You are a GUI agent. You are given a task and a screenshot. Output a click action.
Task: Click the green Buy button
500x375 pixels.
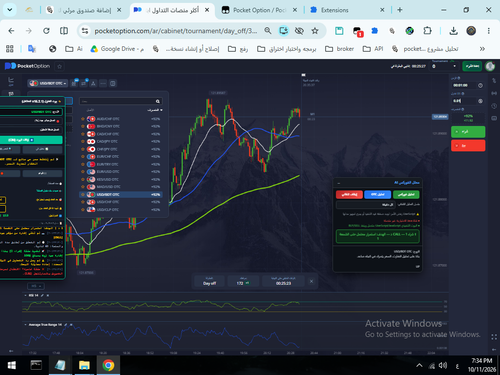click(468, 132)
